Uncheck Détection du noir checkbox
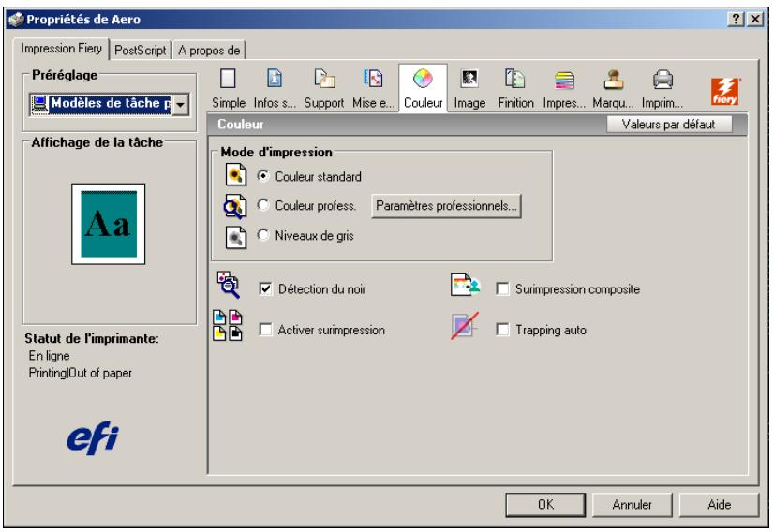Screen dimensions: 774x532 pos(265,288)
